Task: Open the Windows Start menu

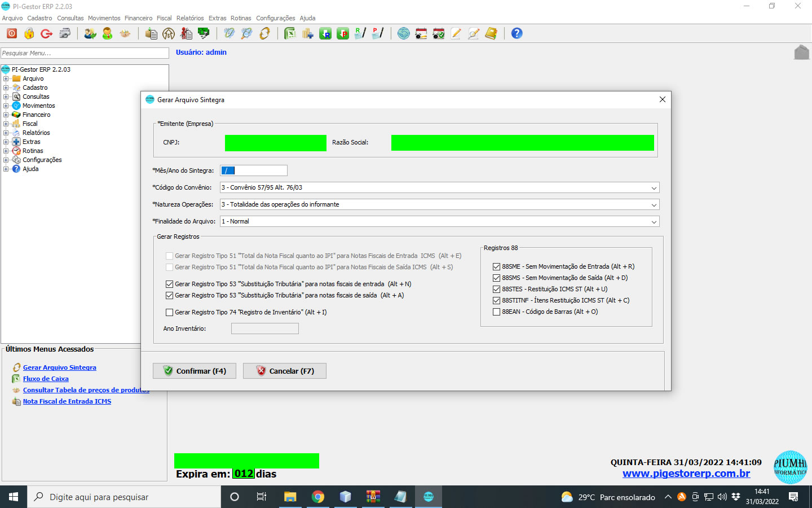Action: click(x=14, y=497)
